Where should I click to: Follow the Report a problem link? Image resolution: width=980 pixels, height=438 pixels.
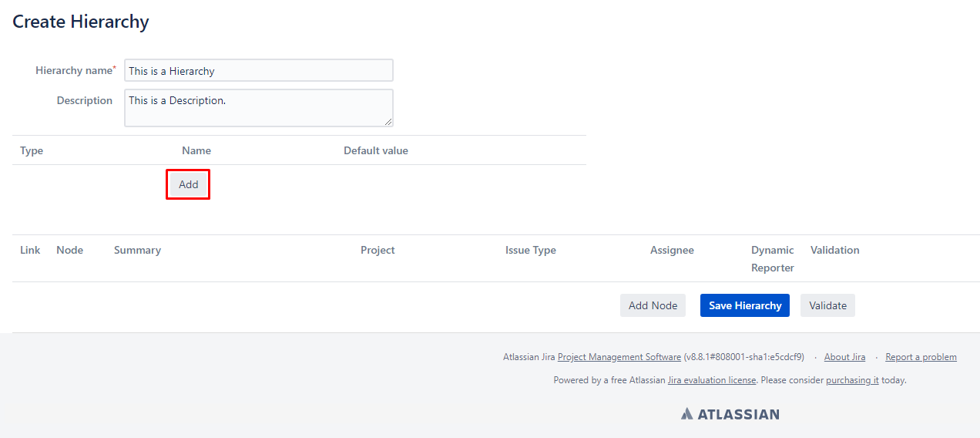921,357
